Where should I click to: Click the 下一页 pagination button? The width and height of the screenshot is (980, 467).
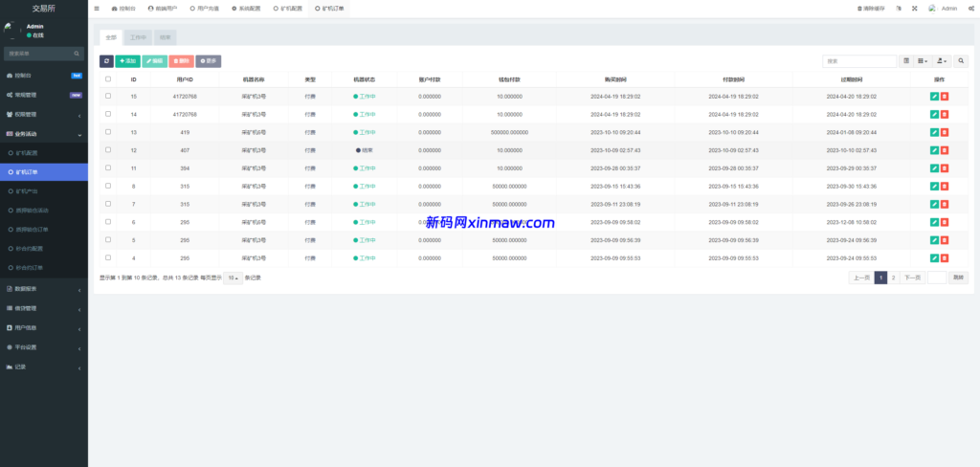coord(912,278)
